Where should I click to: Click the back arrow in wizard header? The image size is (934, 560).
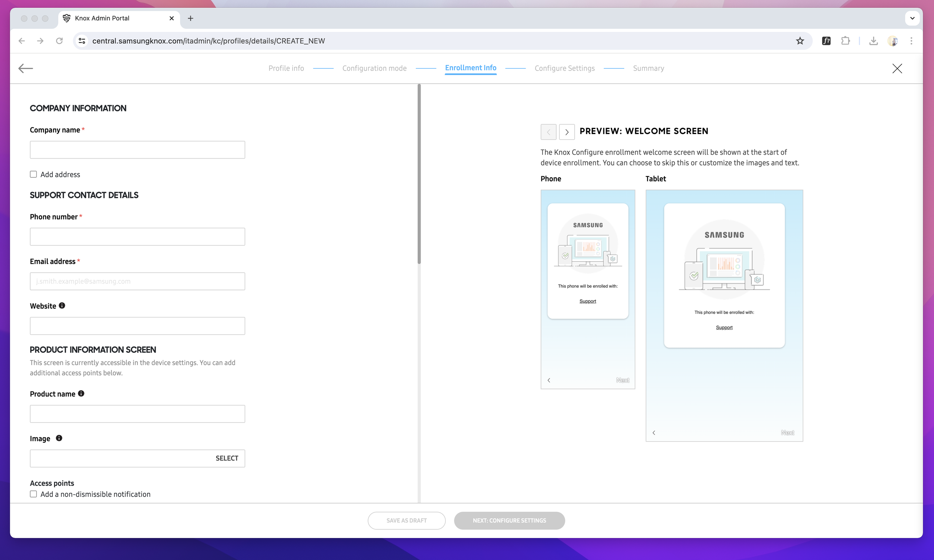[x=26, y=68]
